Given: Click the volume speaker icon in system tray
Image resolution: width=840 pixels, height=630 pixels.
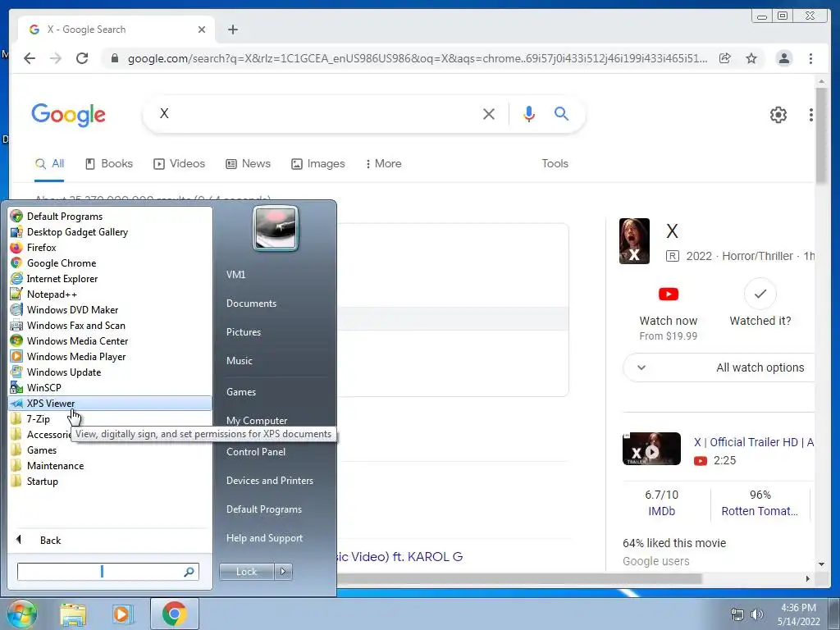Looking at the screenshot, I should (757, 614).
